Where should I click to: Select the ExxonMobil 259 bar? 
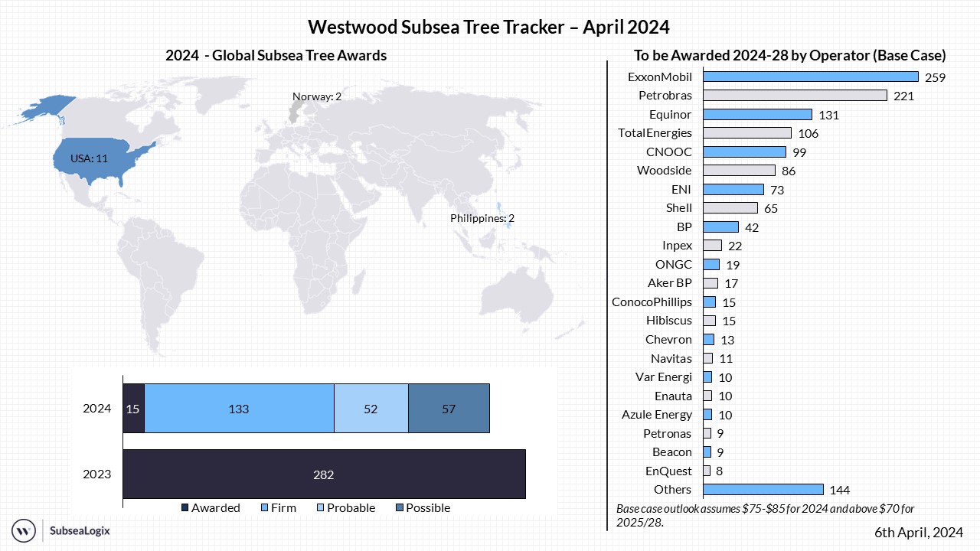pyautogui.click(x=810, y=77)
